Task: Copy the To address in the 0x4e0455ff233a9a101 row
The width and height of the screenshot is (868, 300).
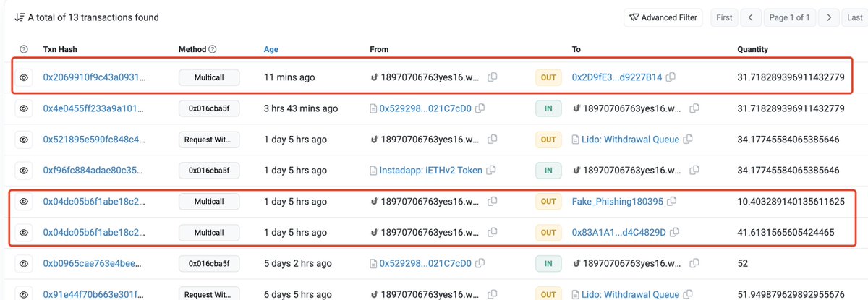Action: (694, 108)
